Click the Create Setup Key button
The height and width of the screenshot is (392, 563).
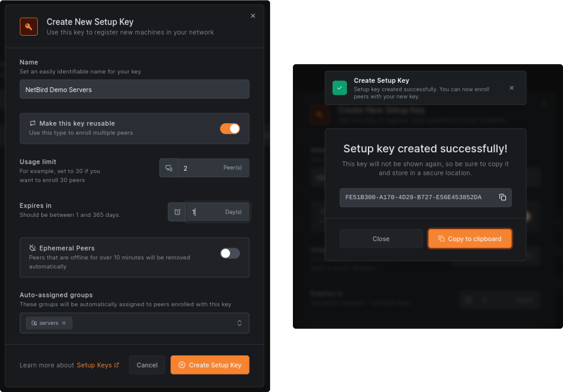(210, 365)
